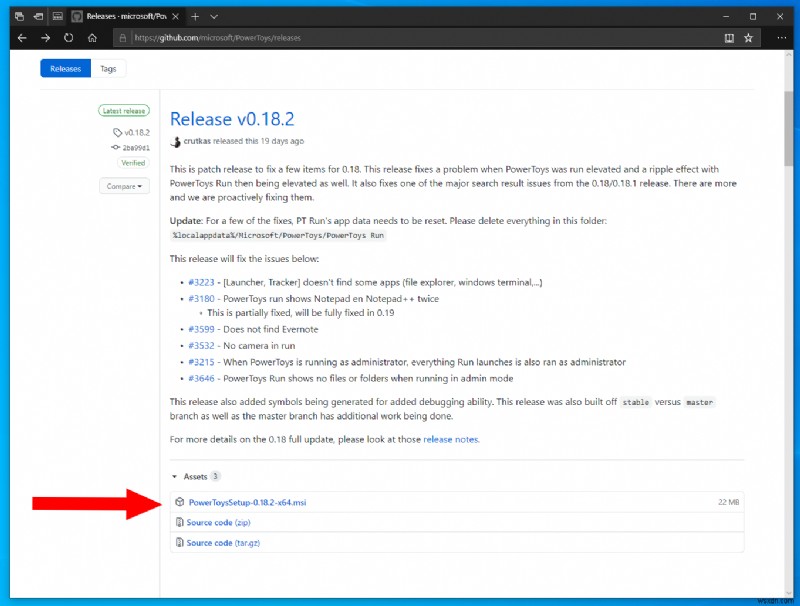Click the set tabs aside icon
800x606 pixels.
[38, 16]
